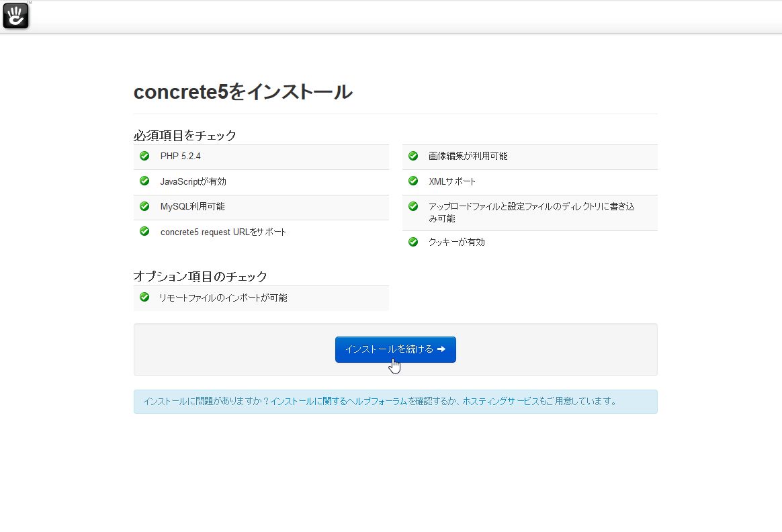Click the オプション項目のチェック section heading
This screenshot has height=532, width=782.
tap(200, 276)
